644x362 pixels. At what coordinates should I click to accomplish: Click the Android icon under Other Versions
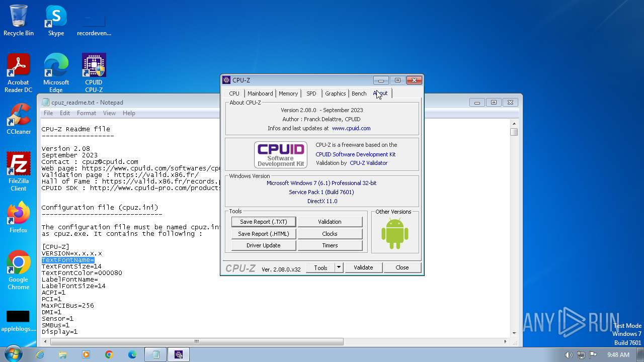pyautogui.click(x=394, y=234)
